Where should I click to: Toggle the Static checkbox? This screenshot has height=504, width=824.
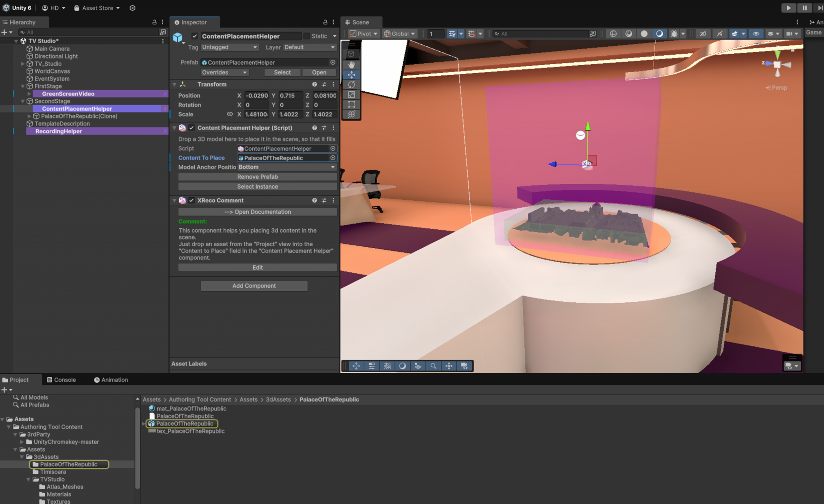306,36
